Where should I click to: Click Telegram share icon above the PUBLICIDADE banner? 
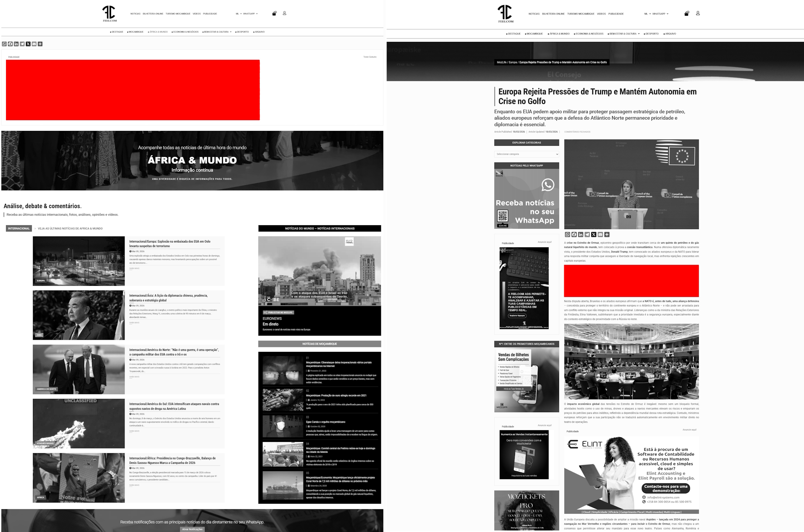22,44
